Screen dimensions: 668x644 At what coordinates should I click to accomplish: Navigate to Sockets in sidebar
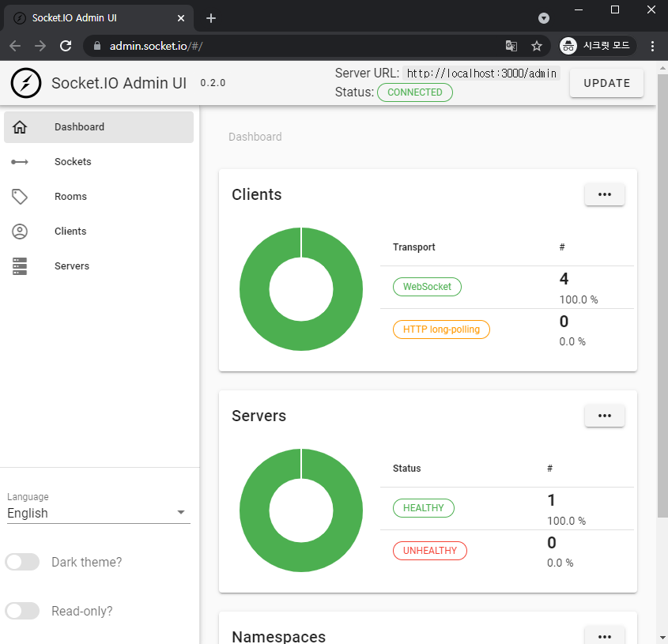tap(99, 162)
